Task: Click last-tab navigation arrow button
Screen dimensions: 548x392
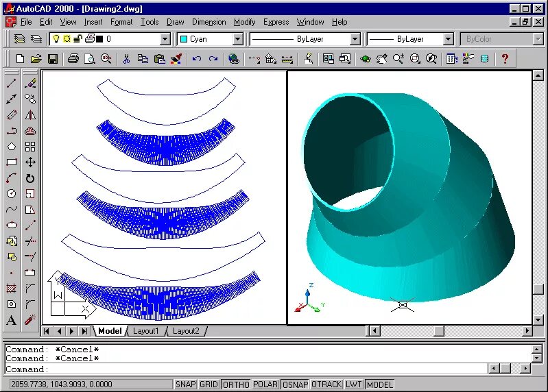Action: point(84,331)
